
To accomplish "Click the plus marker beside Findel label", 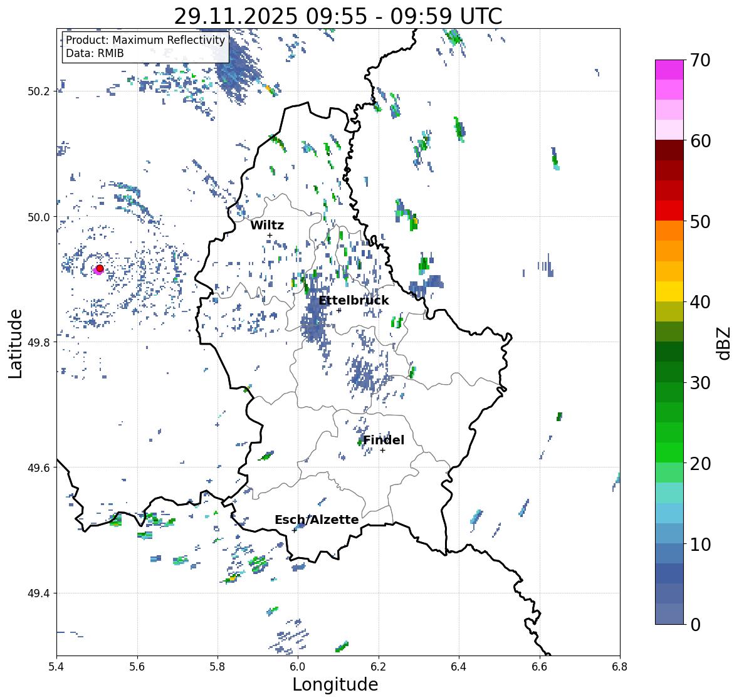I will (383, 451).
